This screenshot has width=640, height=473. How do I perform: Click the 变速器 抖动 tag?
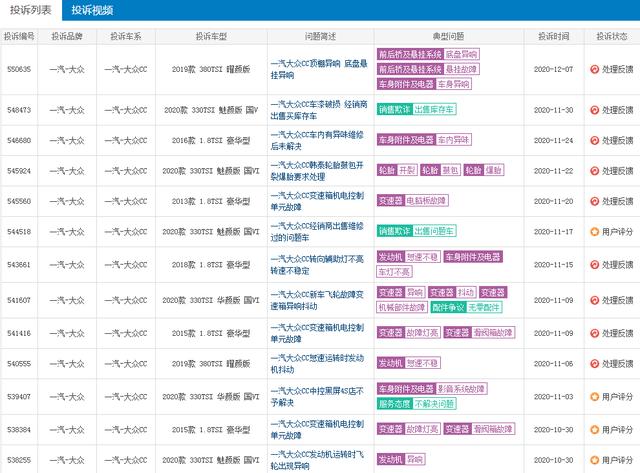click(452, 292)
